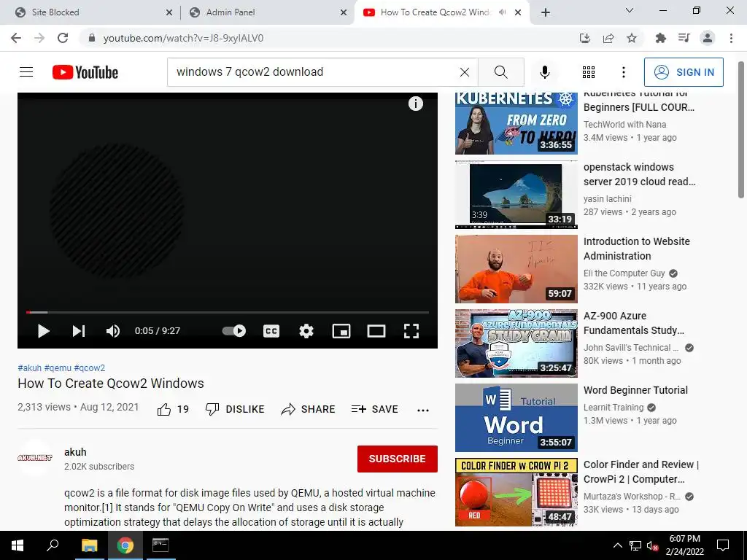This screenshot has height=560, width=747.
Task: Open Command Prompt from taskbar
Action: tap(160, 545)
